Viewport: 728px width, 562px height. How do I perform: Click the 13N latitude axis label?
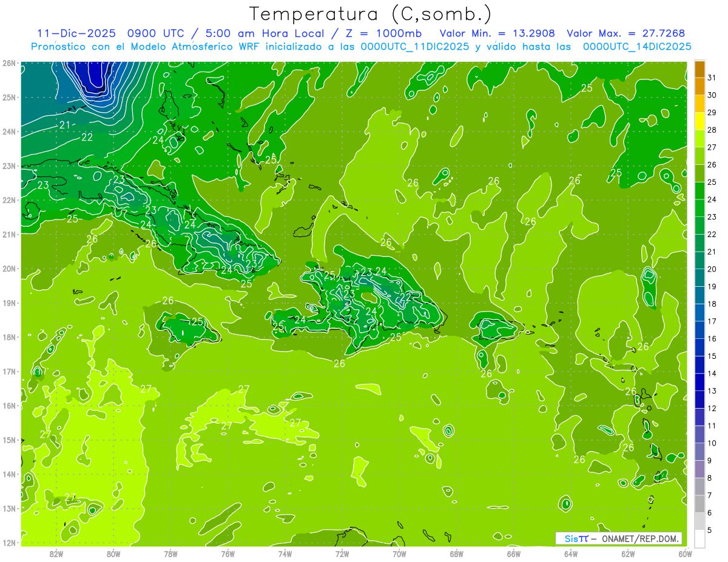click(9, 509)
